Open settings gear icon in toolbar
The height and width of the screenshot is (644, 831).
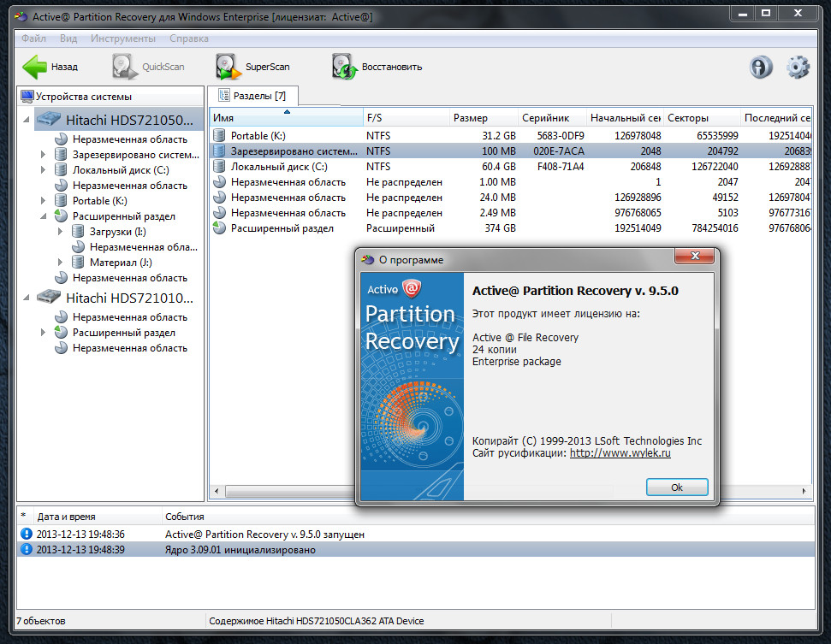798,68
